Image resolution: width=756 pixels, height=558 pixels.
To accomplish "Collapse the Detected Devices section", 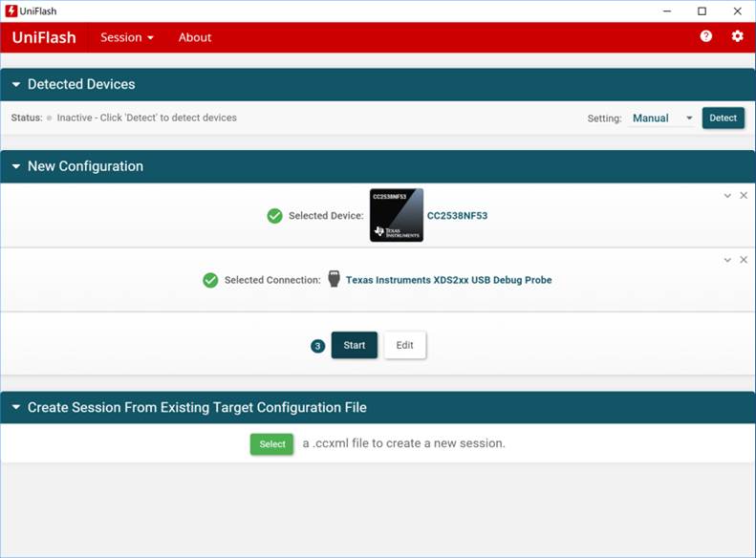I will coord(16,84).
